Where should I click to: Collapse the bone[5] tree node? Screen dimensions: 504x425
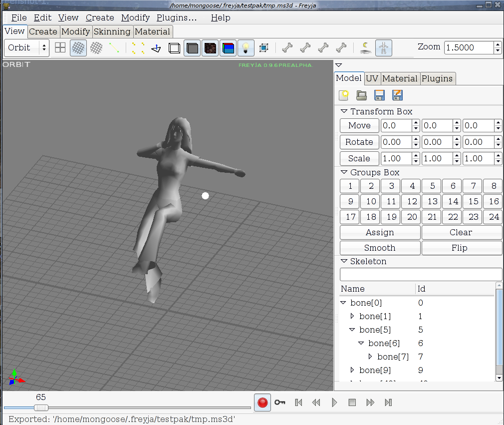(352, 330)
